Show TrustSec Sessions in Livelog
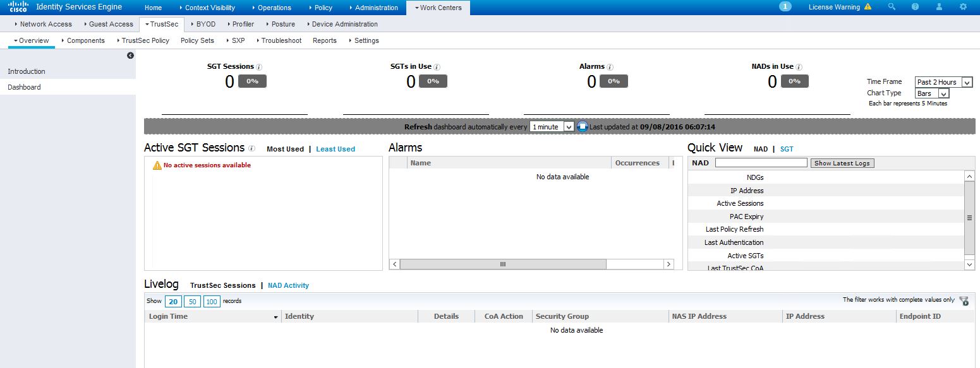The image size is (980, 368). 223,285
